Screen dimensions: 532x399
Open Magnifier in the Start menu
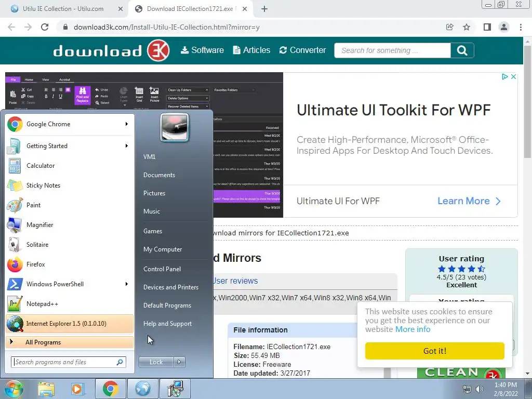pyautogui.click(x=70, y=224)
